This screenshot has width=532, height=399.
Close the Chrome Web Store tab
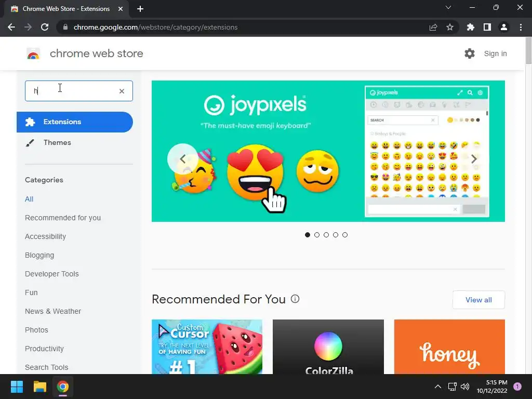121,9
